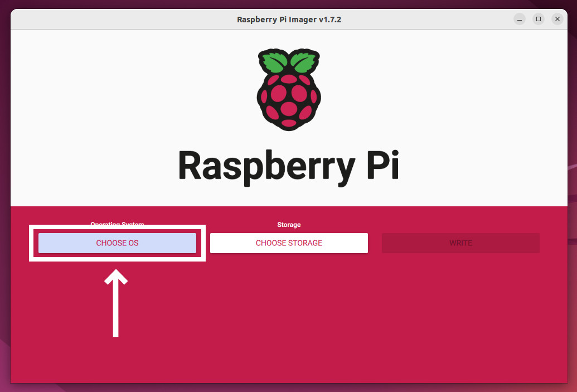This screenshot has width=577, height=392.
Task: Click the greyed-out WRITE button
Action: click(460, 243)
